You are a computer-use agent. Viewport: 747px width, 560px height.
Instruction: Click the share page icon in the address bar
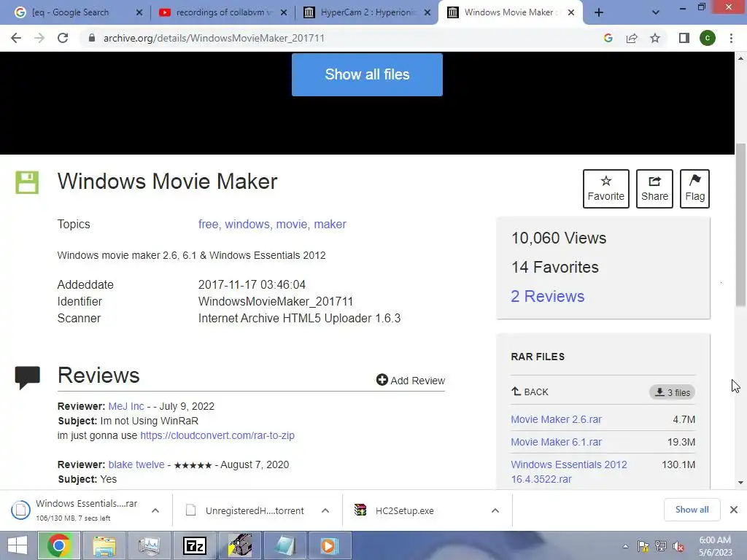coord(632,38)
